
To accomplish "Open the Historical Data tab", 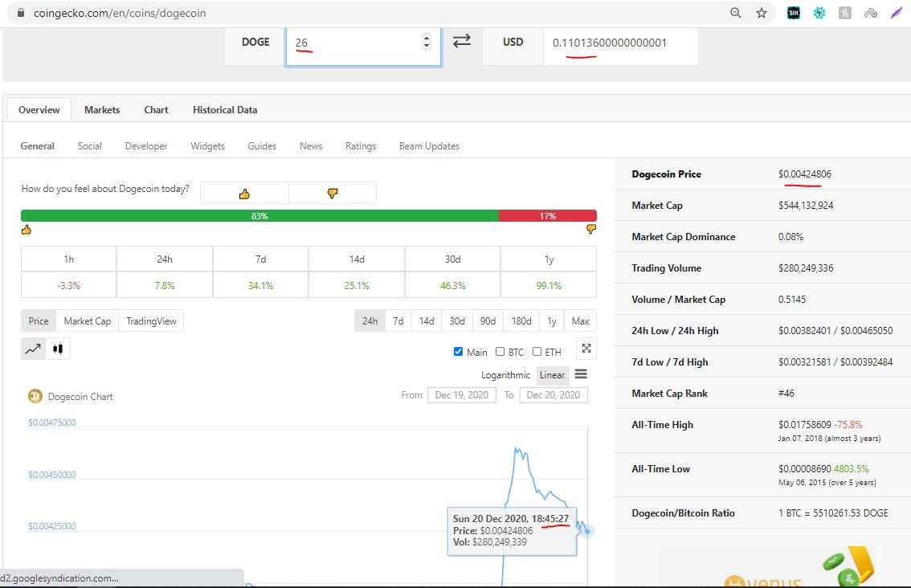I will 225,110.
